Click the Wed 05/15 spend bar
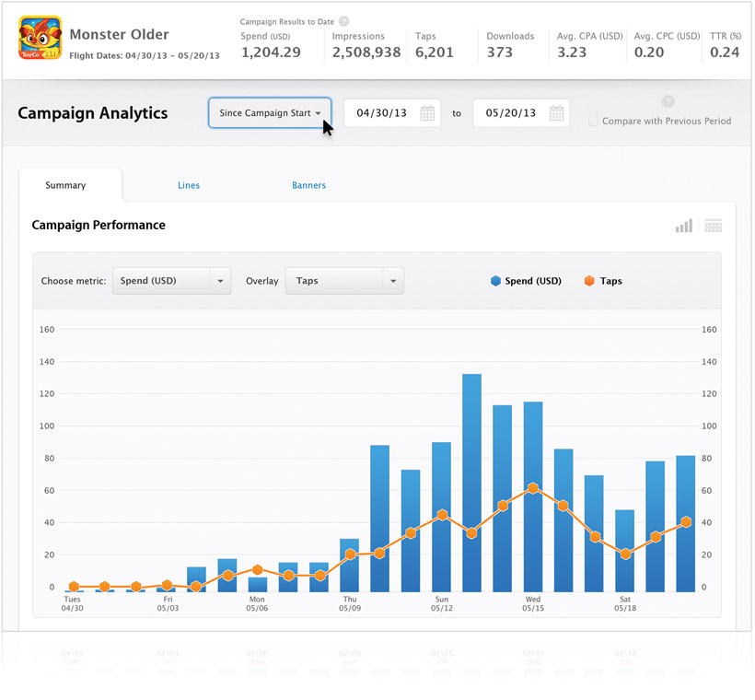 tap(533, 496)
